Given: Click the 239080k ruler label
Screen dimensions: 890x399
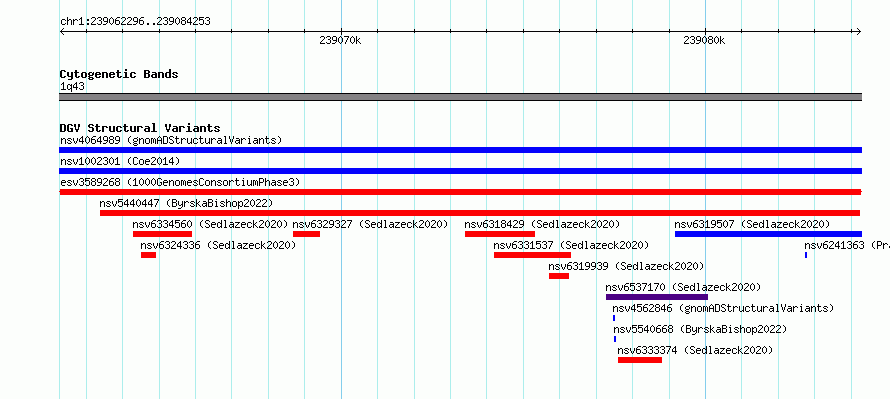Looking at the screenshot, I should tap(704, 40).
